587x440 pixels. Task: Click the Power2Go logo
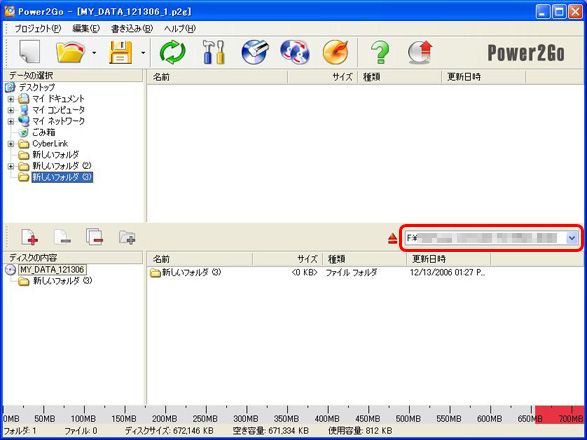pos(526,53)
